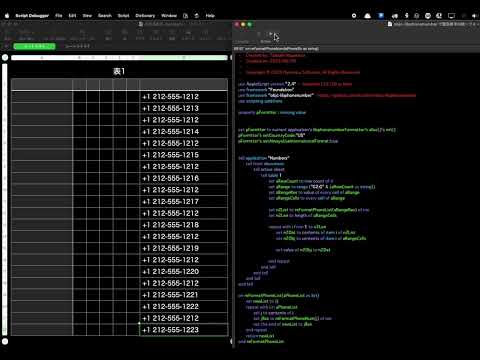The height and width of the screenshot is (360, 480).
Task: Select the cell +1 212-555-1222
Action: (184, 307)
